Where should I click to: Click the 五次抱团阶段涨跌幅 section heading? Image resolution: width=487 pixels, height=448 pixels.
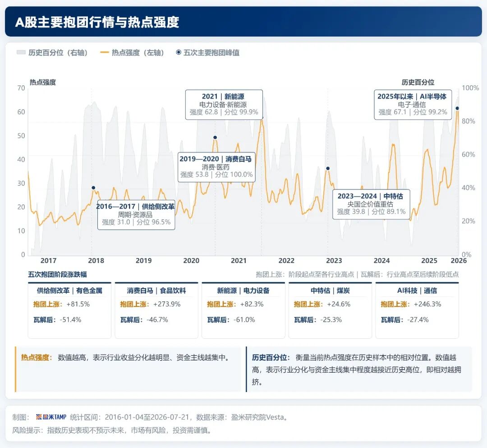(57, 274)
